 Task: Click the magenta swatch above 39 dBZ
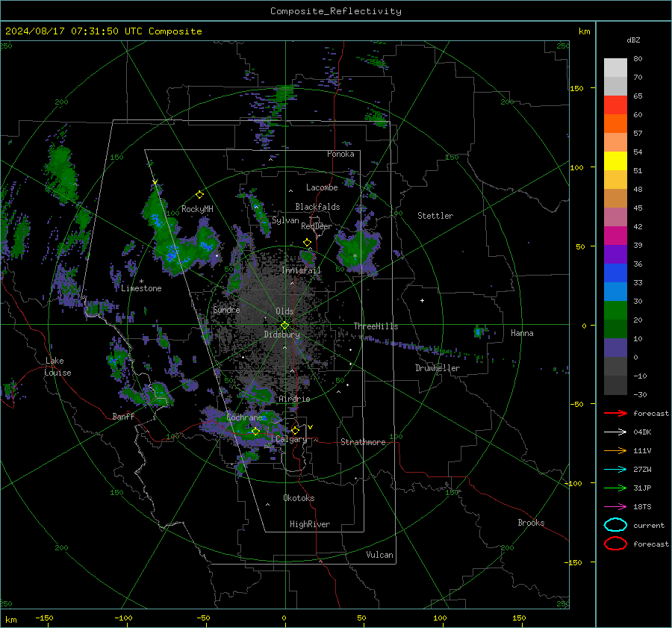(x=615, y=235)
